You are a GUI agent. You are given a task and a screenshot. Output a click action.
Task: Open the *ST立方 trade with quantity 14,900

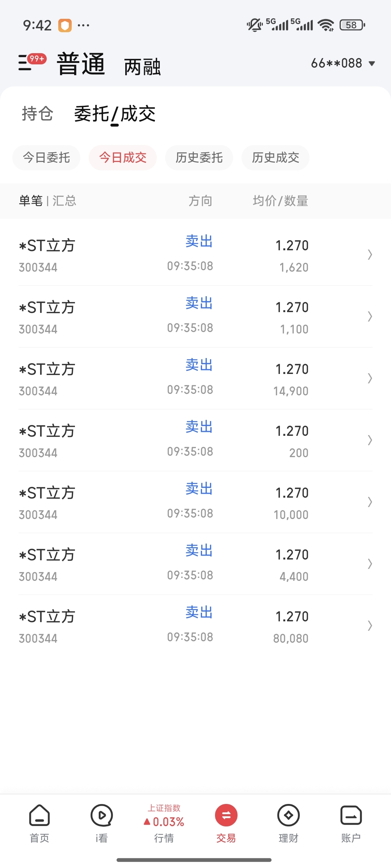pyautogui.click(x=195, y=378)
